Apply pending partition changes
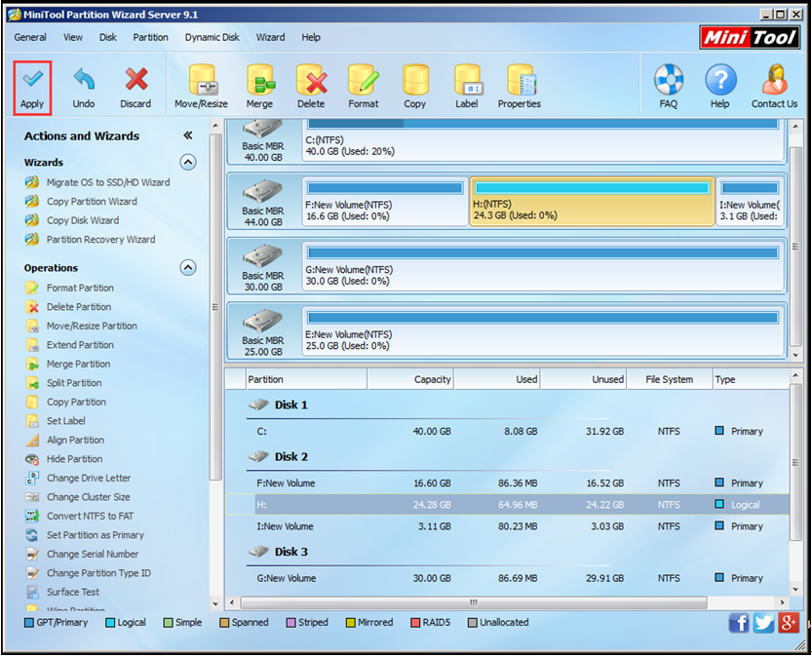 [x=32, y=88]
